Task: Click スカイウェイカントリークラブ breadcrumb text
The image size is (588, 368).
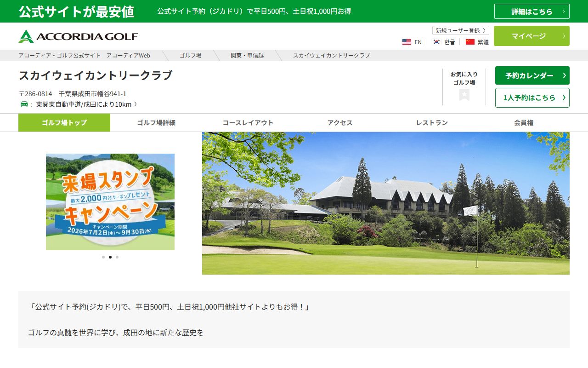Action: coord(332,55)
